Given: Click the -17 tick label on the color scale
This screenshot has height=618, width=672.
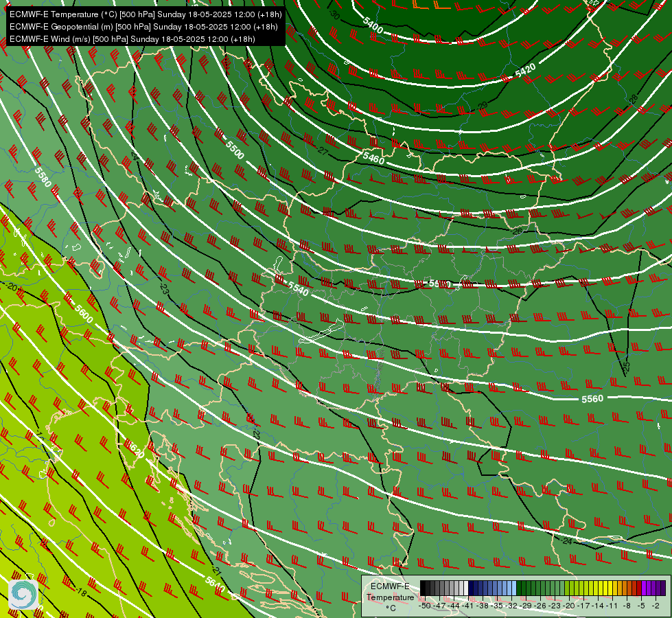Looking at the screenshot, I should [x=583, y=606].
